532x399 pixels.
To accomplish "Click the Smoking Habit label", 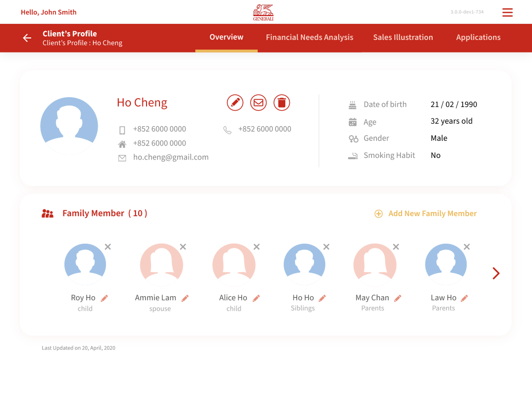I will point(389,155).
